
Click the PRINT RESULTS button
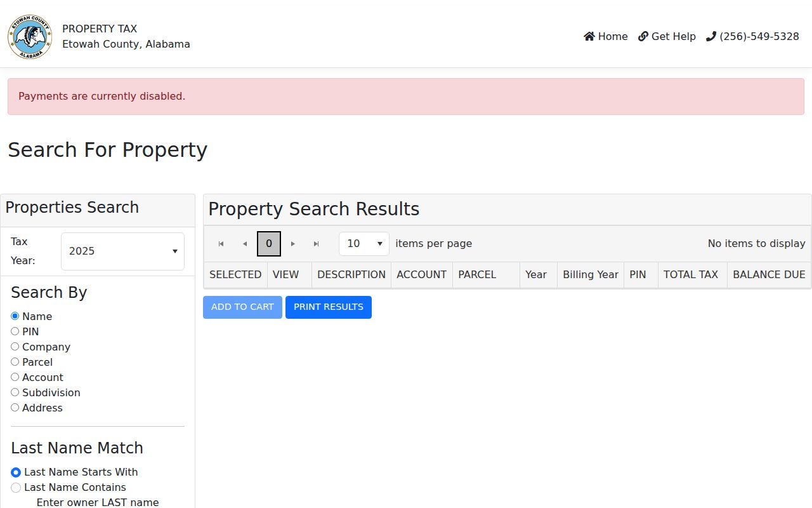pyautogui.click(x=329, y=307)
